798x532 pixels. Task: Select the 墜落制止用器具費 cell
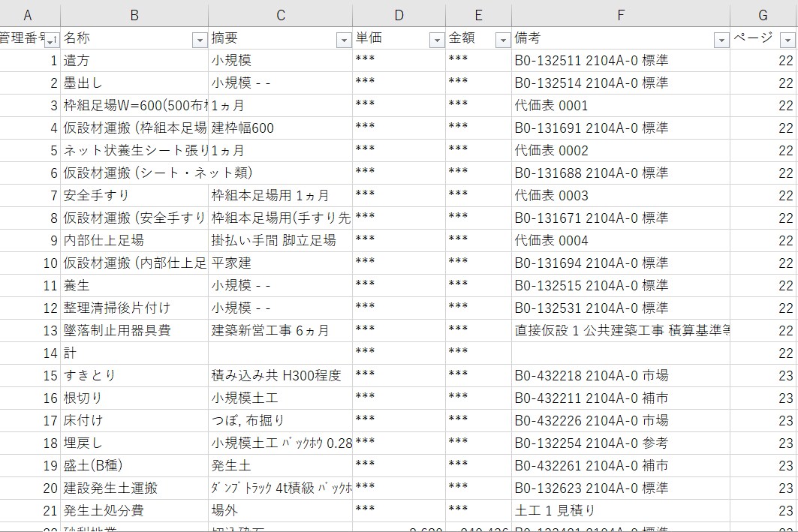(x=134, y=331)
